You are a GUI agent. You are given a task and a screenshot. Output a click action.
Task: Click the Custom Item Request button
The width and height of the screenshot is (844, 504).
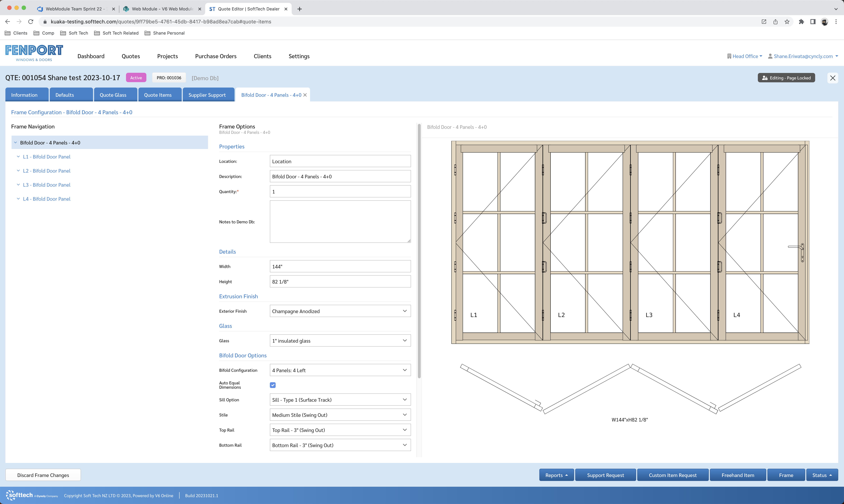tap(672, 475)
